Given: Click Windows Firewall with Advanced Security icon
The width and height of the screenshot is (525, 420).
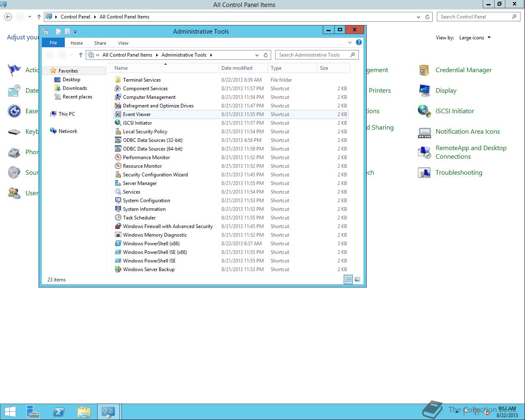Looking at the screenshot, I should pyautogui.click(x=118, y=226).
